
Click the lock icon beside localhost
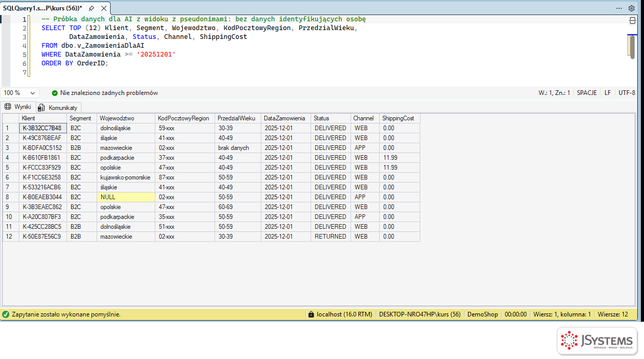311,314
